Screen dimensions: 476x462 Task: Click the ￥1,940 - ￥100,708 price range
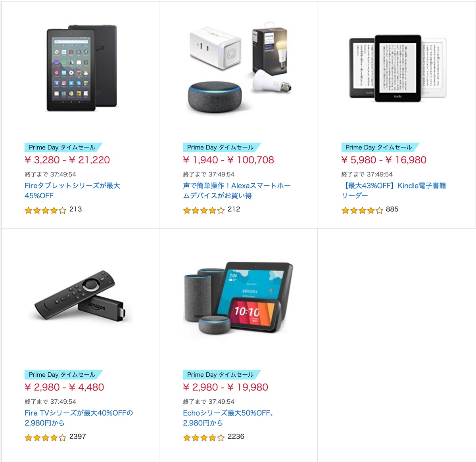point(228,160)
